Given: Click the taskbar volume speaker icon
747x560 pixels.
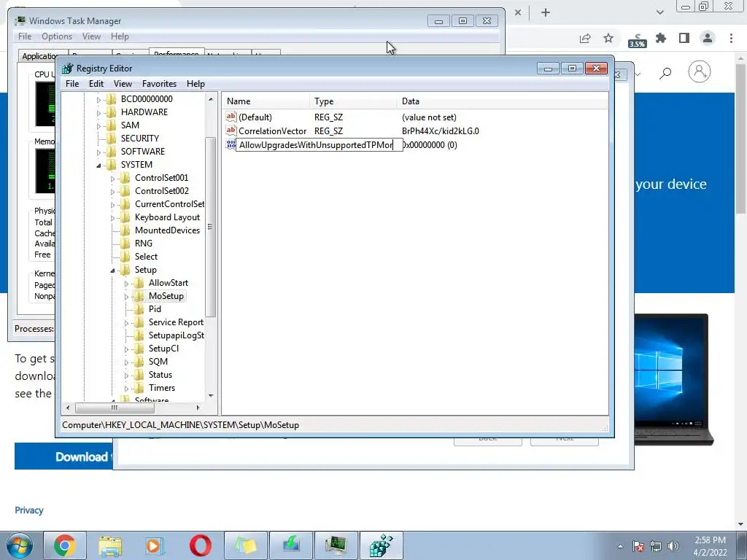Looking at the screenshot, I should click(673, 546).
